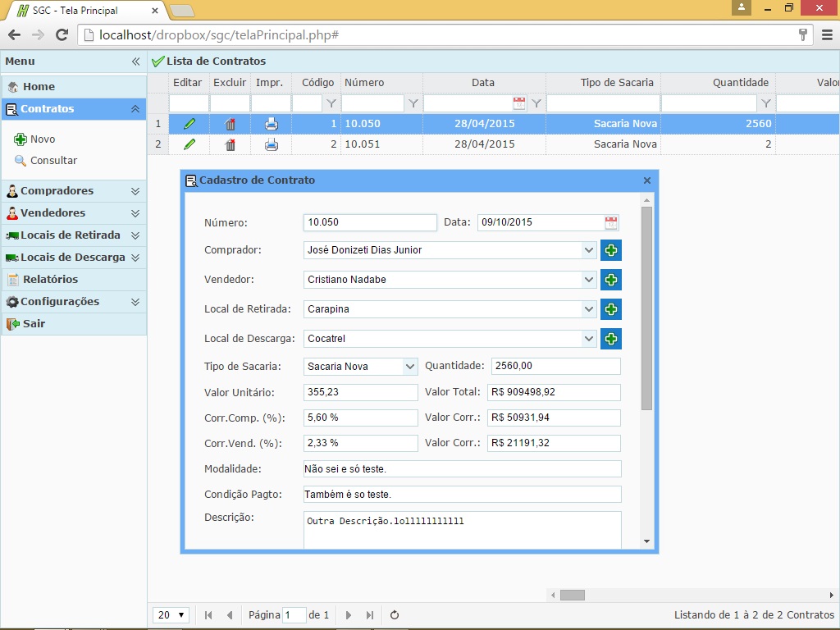Click the grid's horizontal scrollbar thumb
The width and height of the screenshot is (840, 630).
coord(572,596)
